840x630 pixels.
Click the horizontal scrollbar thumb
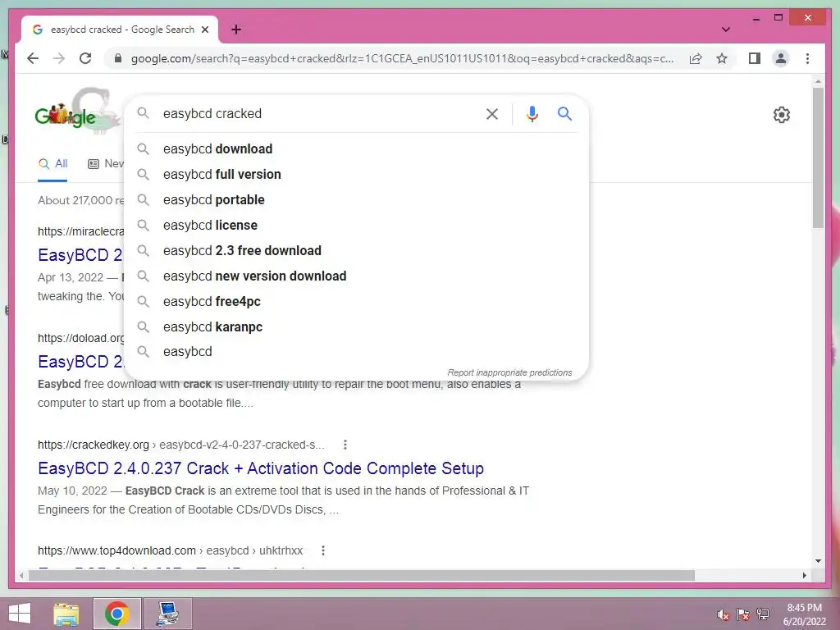pos(362,575)
